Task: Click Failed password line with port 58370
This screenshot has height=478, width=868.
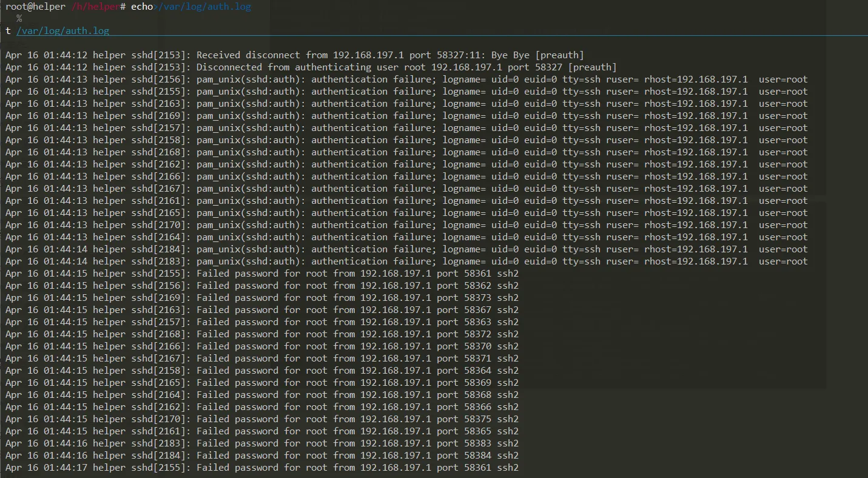Action: [262, 346]
